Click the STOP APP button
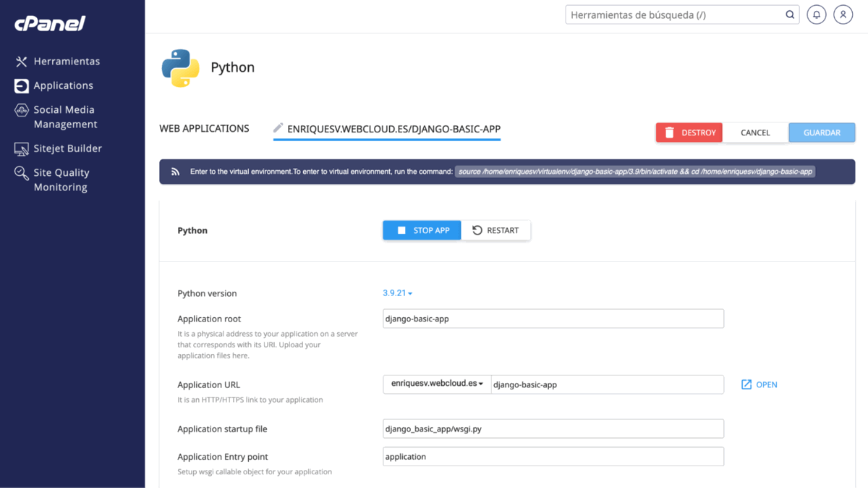 pyautogui.click(x=422, y=230)
